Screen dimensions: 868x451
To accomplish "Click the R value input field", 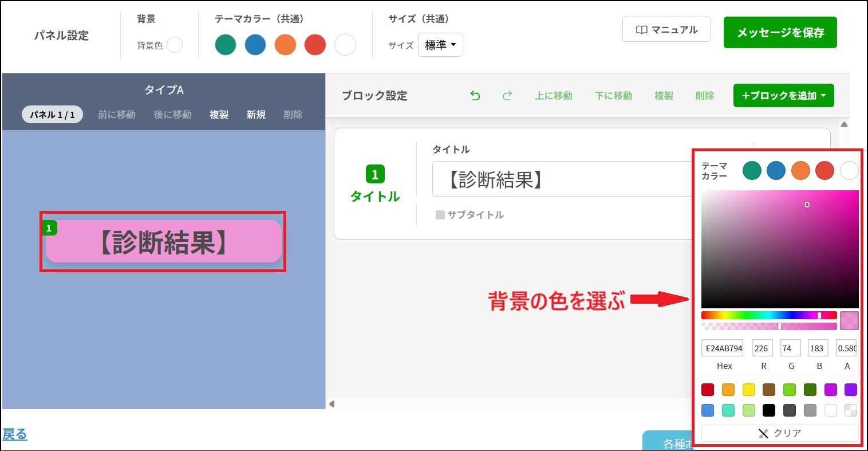I will click(763, 348).
